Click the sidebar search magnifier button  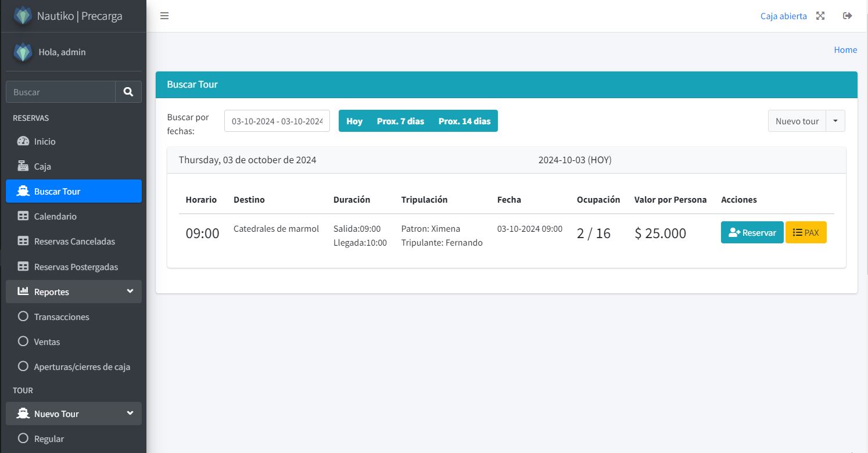128,92
